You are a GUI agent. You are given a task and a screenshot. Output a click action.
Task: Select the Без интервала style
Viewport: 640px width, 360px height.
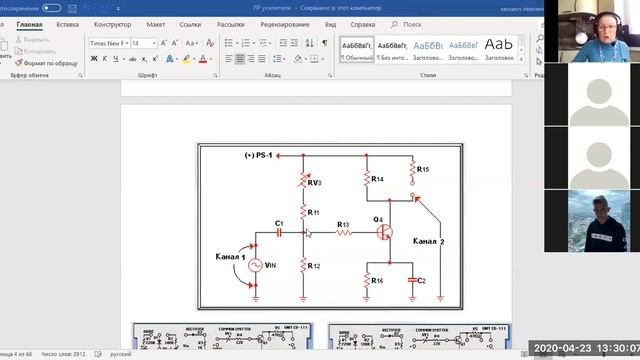[x=392, y=50]
